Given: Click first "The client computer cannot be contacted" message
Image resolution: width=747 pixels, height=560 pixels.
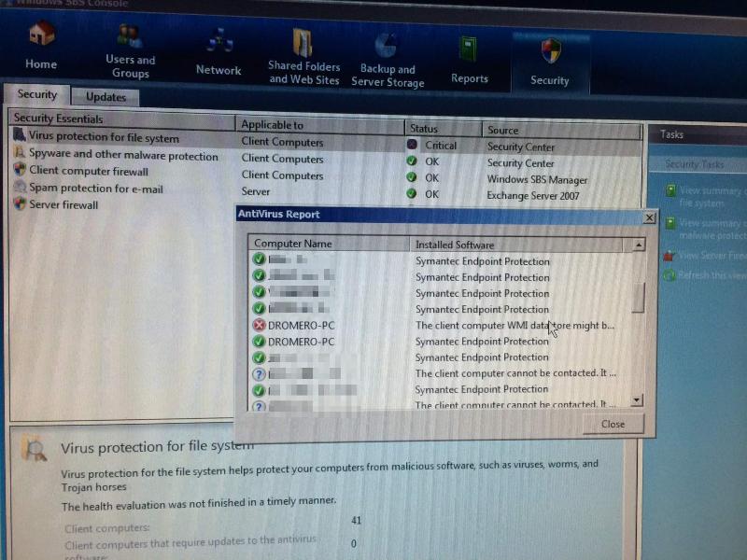Looking at the screenshot, I should click(515, 372).
